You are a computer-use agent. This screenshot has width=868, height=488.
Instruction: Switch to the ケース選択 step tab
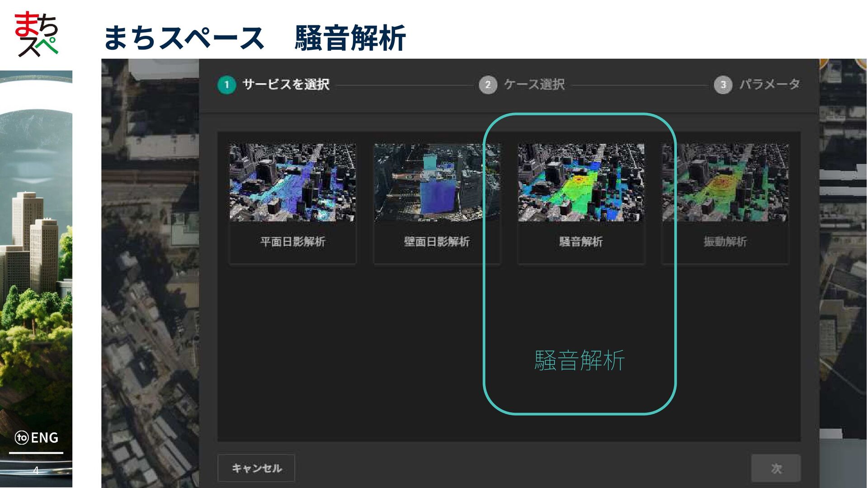[534, 85]
